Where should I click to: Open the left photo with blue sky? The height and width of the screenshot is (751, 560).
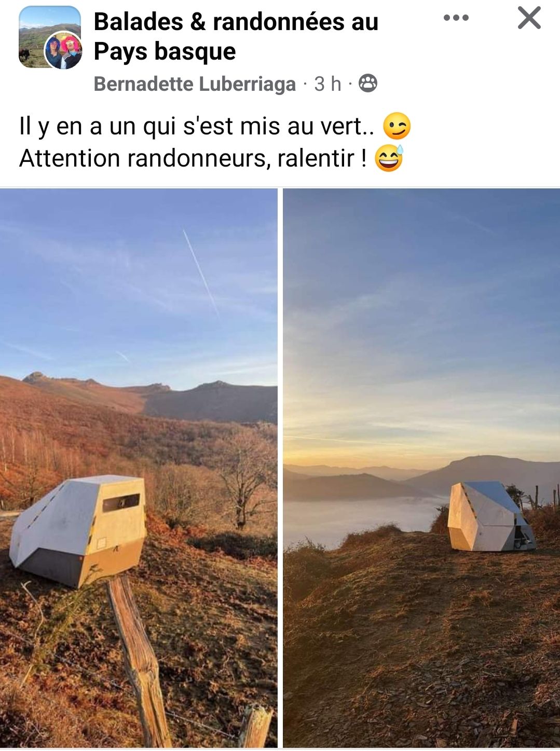(x=139, y=468)
